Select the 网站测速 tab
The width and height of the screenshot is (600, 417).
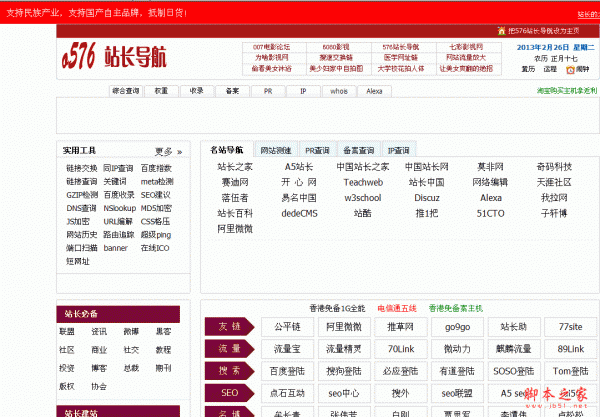pos(276,150)
